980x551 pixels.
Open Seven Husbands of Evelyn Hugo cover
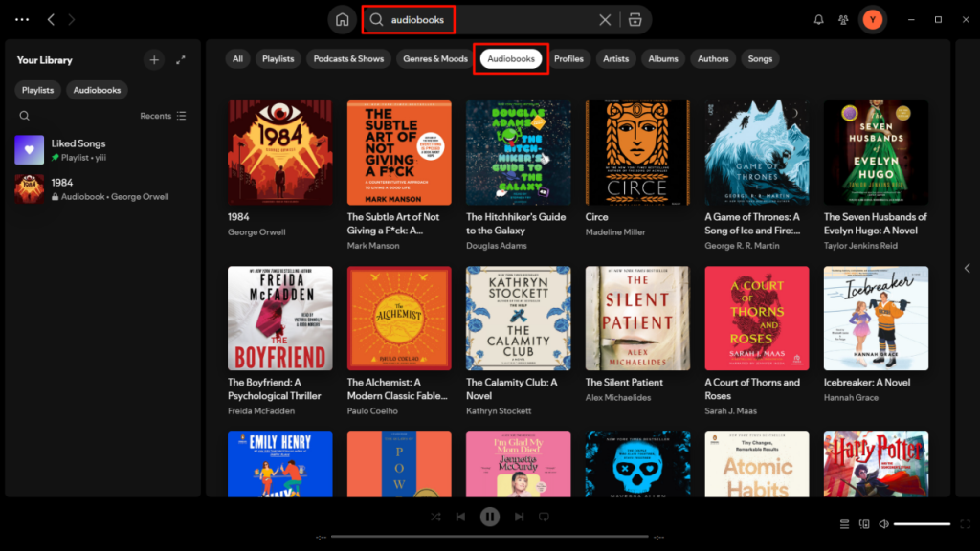[x=877, y=152]
